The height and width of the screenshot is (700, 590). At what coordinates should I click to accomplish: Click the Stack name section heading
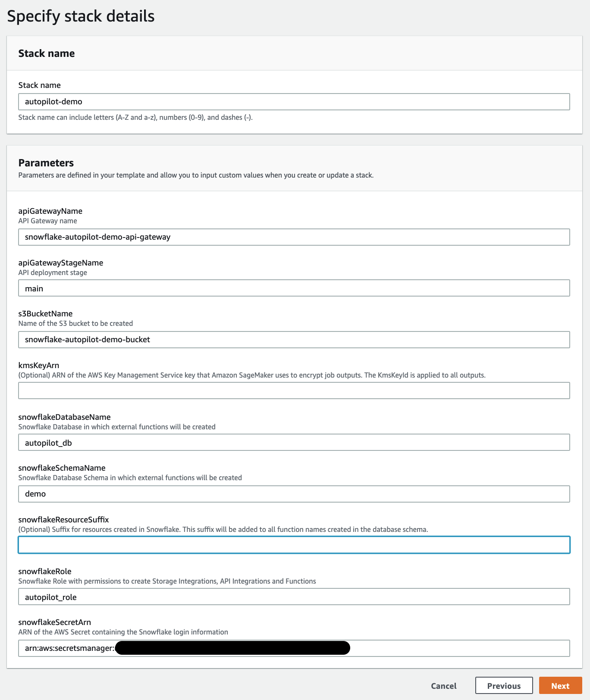tap(46, 53)
